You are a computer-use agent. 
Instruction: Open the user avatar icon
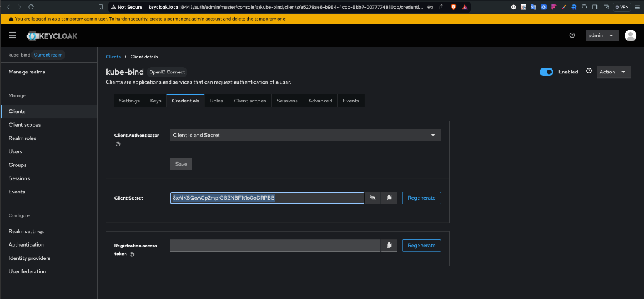click(630, 36)
